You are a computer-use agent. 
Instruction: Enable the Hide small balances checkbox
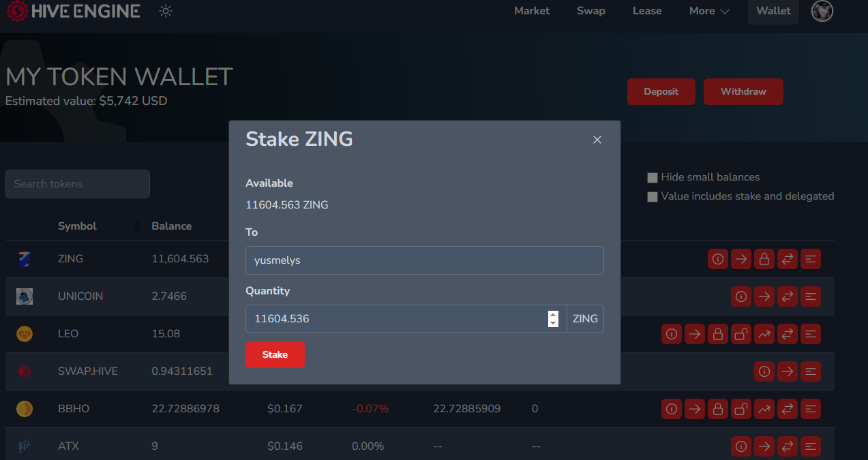[x=653, y=177]
